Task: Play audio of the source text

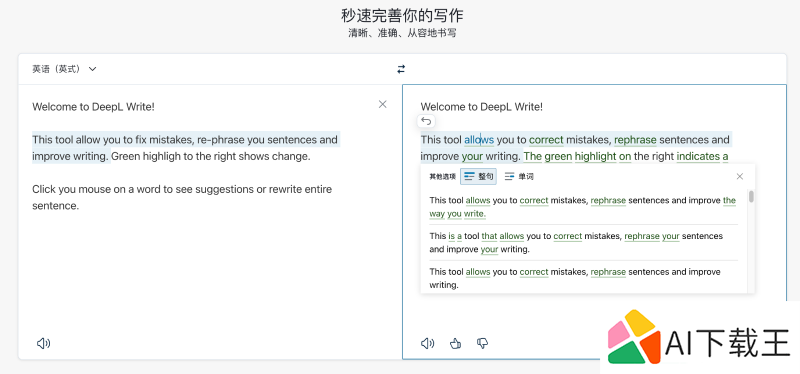Action: [43, 343]
